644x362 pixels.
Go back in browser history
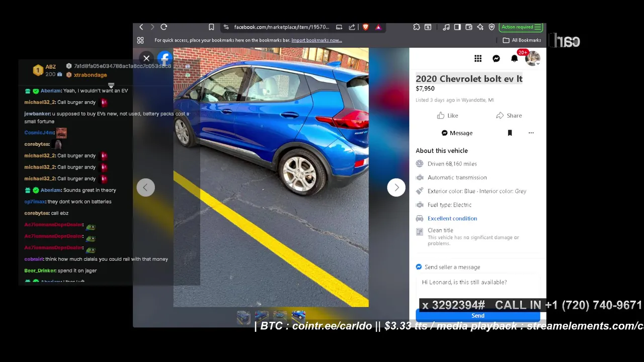141,27
